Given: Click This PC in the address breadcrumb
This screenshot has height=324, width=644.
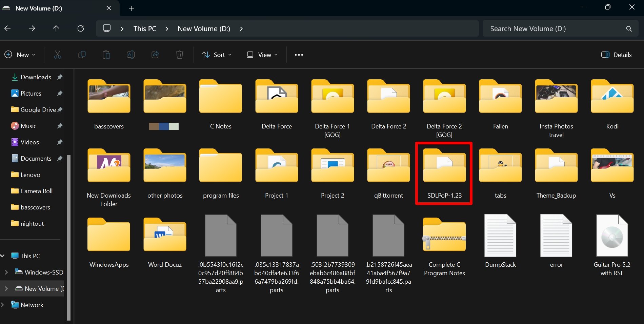Looking at the screenshot, I should pyautogui.click(x=145, y=29).
